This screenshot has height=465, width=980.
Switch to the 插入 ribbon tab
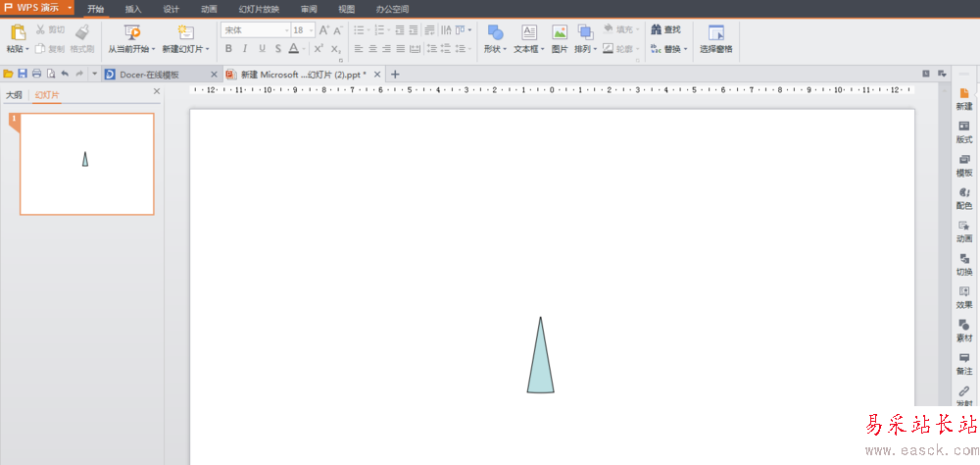click(133, 9)
